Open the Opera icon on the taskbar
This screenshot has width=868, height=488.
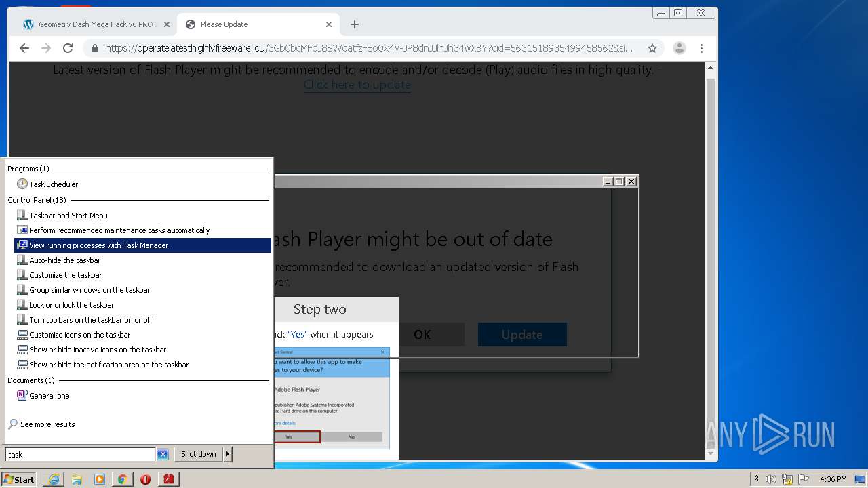pos(145,479)
